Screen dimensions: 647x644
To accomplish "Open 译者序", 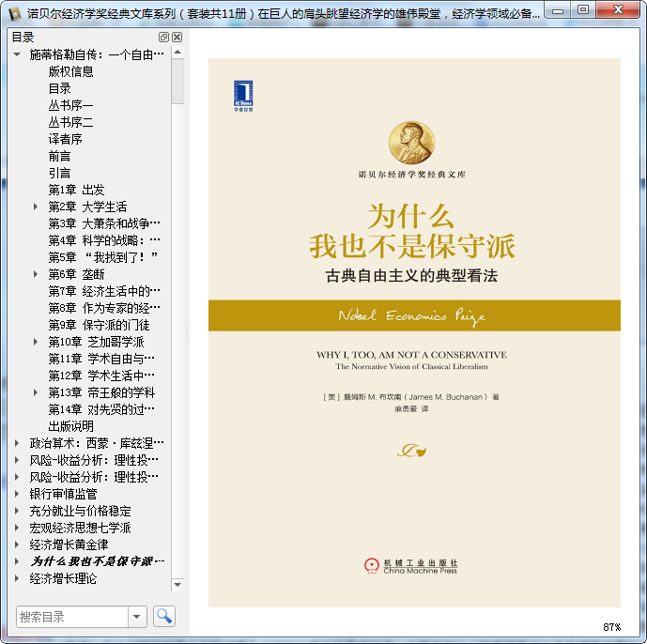I will 65,139.
